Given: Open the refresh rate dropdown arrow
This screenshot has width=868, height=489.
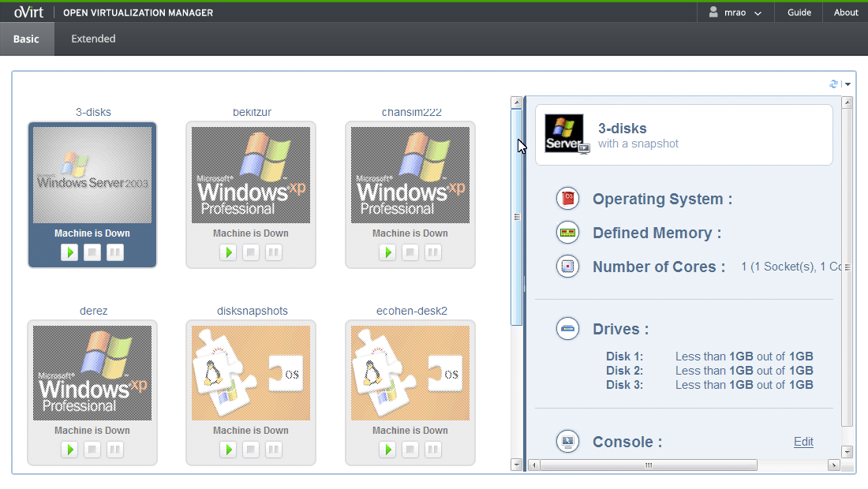Looking at the screenshot, I should click(x=847, y=84).
